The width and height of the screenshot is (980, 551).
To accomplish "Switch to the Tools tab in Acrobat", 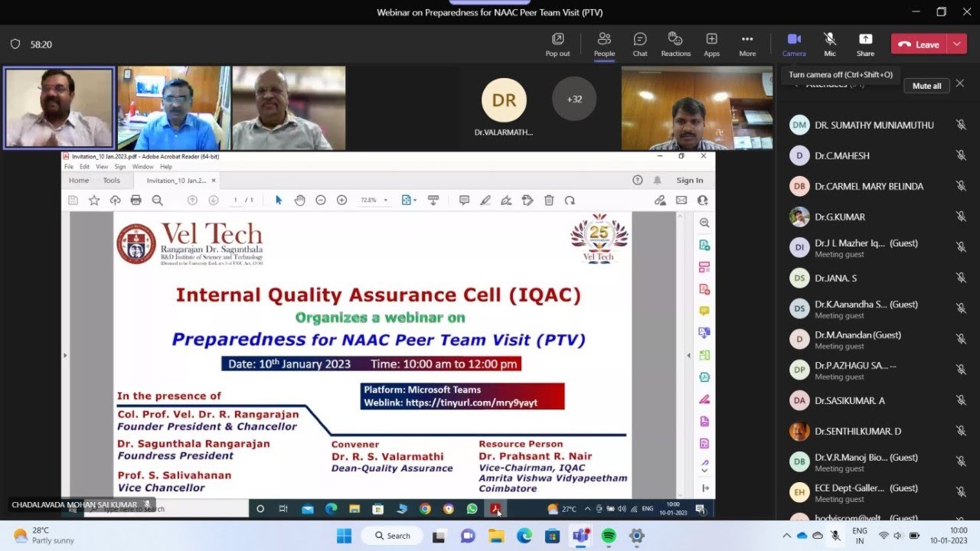I will pos(112,181).
